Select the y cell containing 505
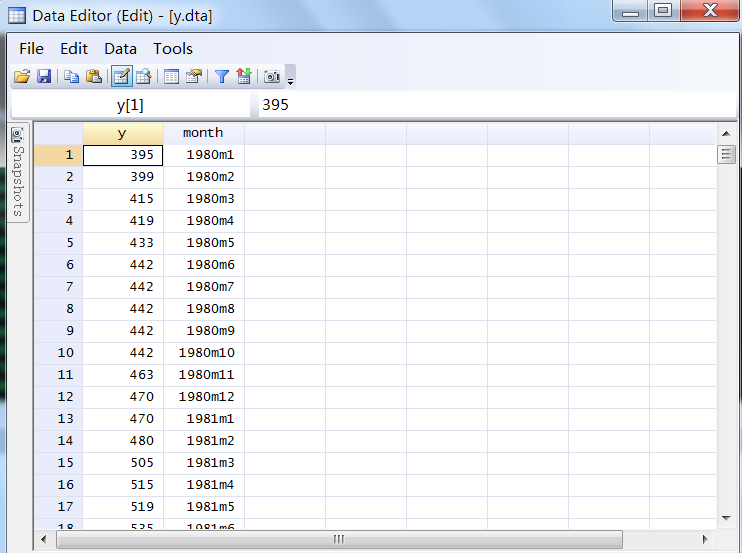The width and height of the screenshot is (742, 553). coord(123,463)
